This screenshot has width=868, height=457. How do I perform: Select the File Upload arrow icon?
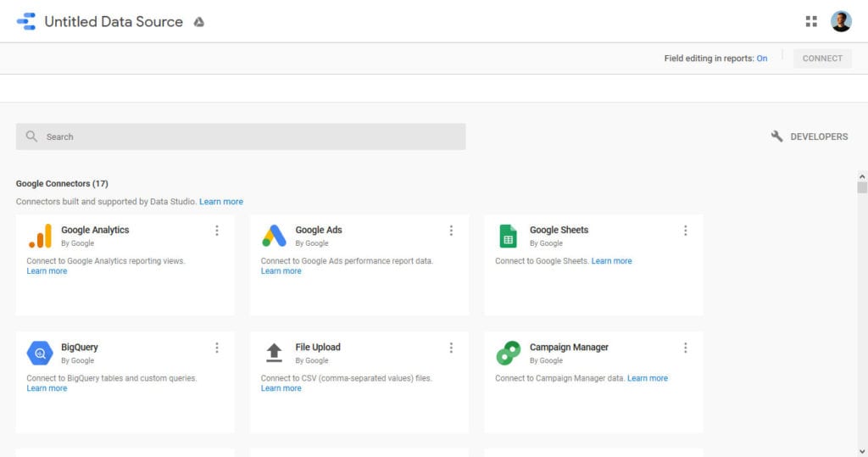(274, 353)
